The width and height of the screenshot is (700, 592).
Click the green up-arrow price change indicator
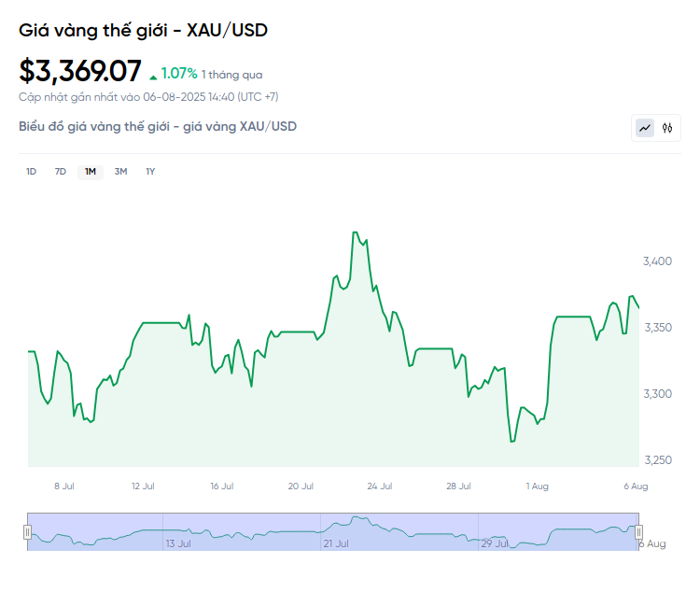coord(153,74)
